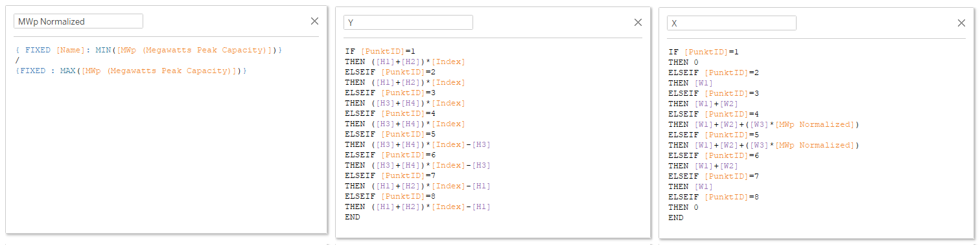
Task: Click the END keyword in X dialog
Action: [676, 218]
